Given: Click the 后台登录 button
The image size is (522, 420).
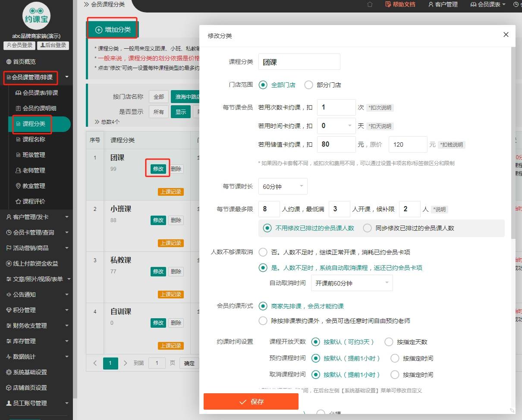Looking at the screenshot, I should [x=53, y=45].
